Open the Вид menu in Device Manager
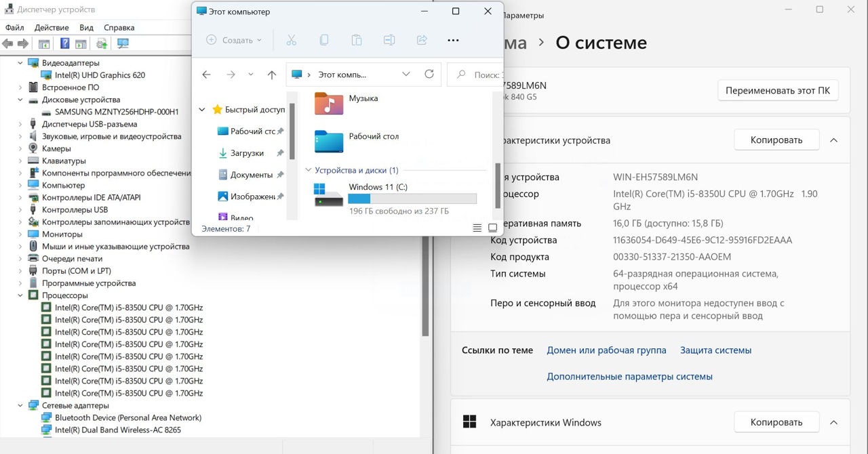 pyautogui.click(x=86, y=28)
